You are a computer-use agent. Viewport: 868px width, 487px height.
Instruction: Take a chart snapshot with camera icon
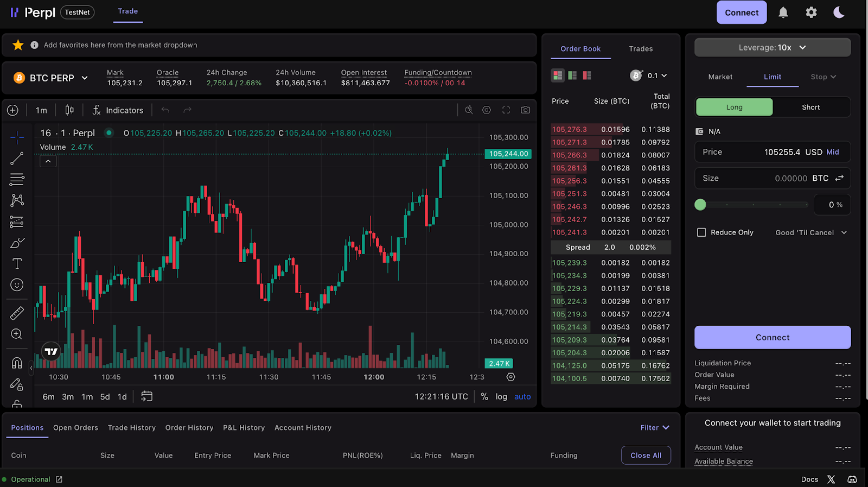click(525, 110)
